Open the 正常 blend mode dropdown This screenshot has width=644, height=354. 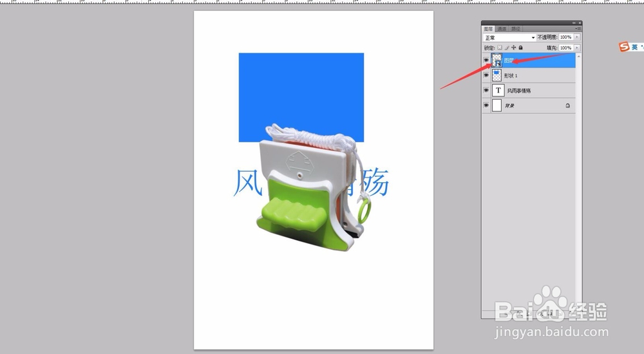click(x=509, y=37)
